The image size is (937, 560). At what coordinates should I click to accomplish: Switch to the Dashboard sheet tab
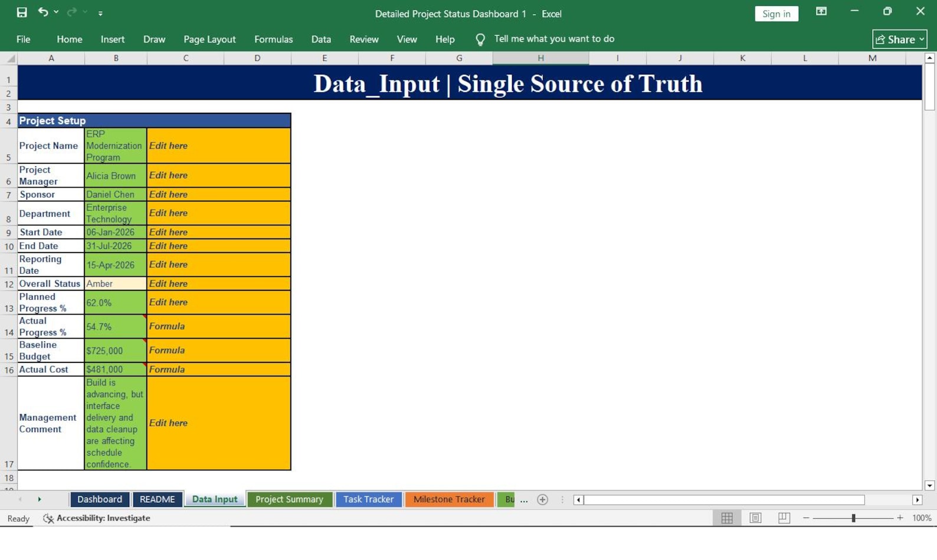tap(99, 499)
